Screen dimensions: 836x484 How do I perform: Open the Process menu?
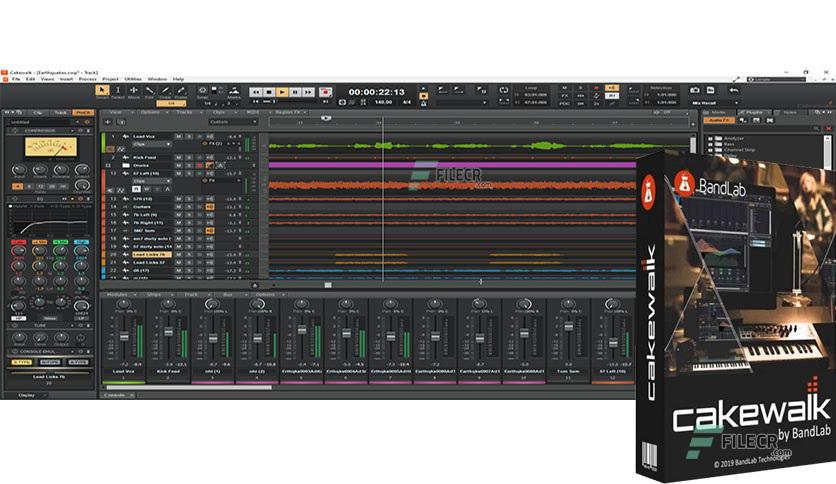(87, 79)
